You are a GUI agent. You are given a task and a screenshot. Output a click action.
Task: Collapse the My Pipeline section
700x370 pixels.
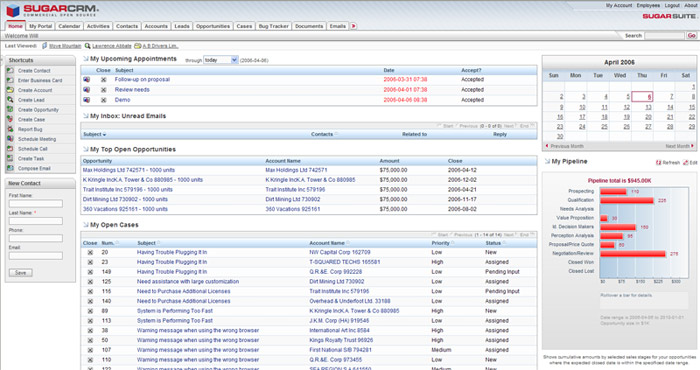point(547,161)
